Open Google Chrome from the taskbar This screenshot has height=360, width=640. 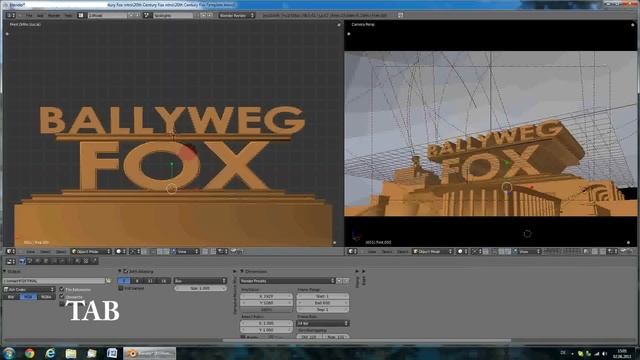(29, 353)
